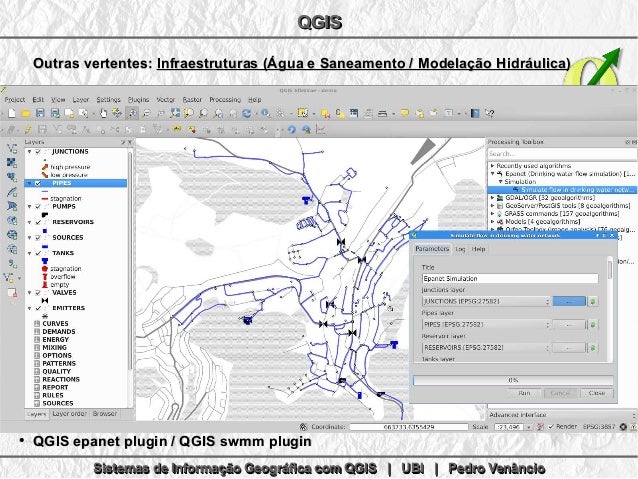Click the valve symbol under VALVES layer
The height and width of the screenshot is (479, 638).
[44, 301]
